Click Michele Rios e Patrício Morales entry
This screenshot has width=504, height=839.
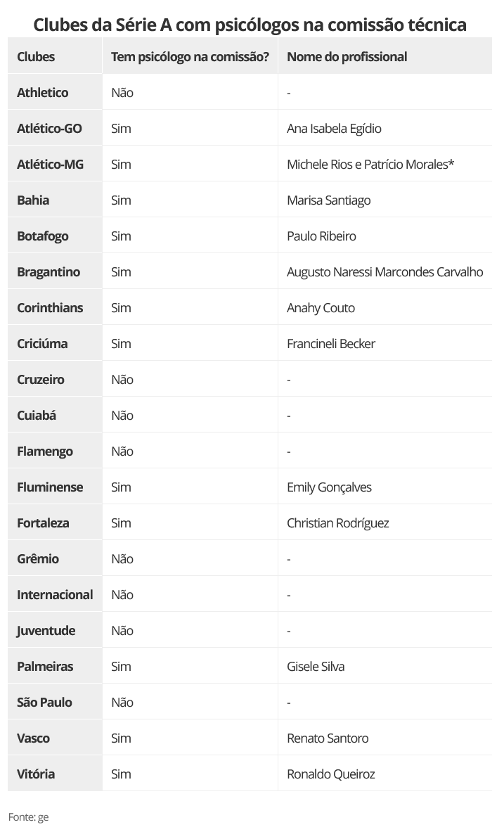tap(370, 165)
